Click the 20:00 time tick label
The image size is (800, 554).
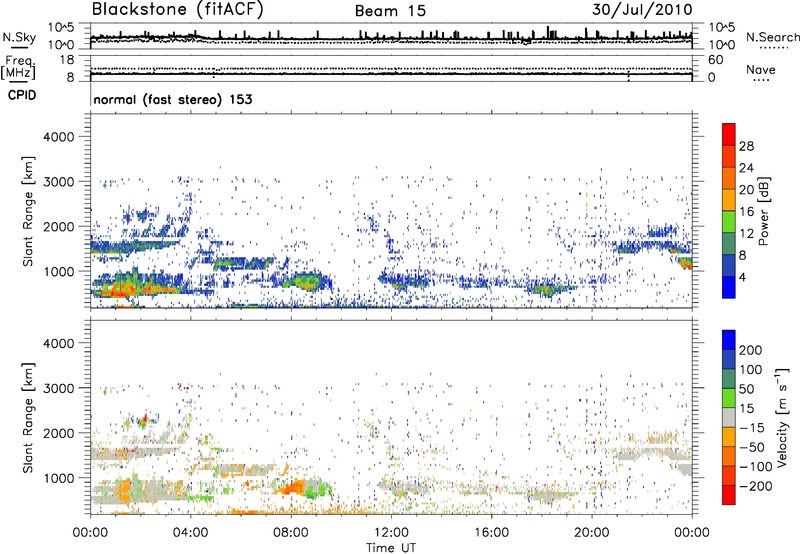click(x=591, y=533)
